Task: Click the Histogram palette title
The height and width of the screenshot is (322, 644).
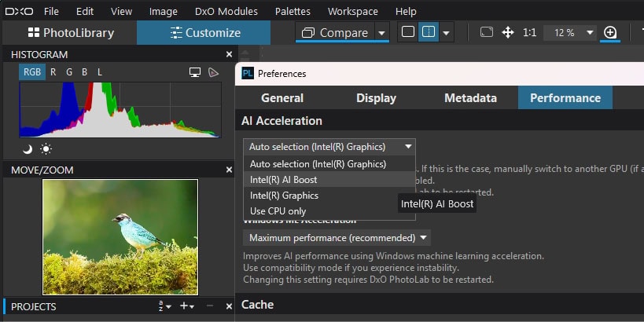Action: [39, 54]
